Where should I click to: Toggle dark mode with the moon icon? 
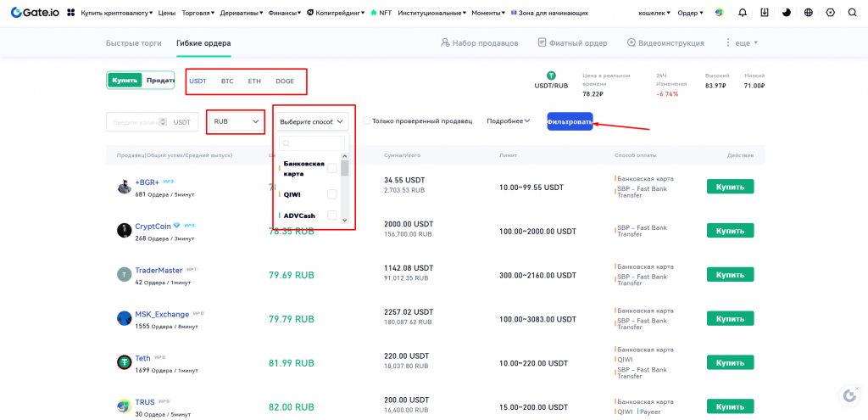pos(786,13)
